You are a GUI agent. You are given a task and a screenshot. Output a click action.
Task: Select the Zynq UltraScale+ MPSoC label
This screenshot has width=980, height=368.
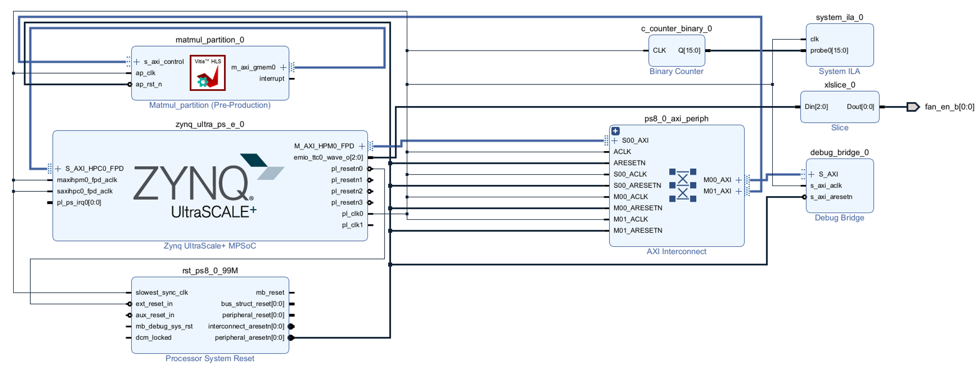(x=210, y=246)
